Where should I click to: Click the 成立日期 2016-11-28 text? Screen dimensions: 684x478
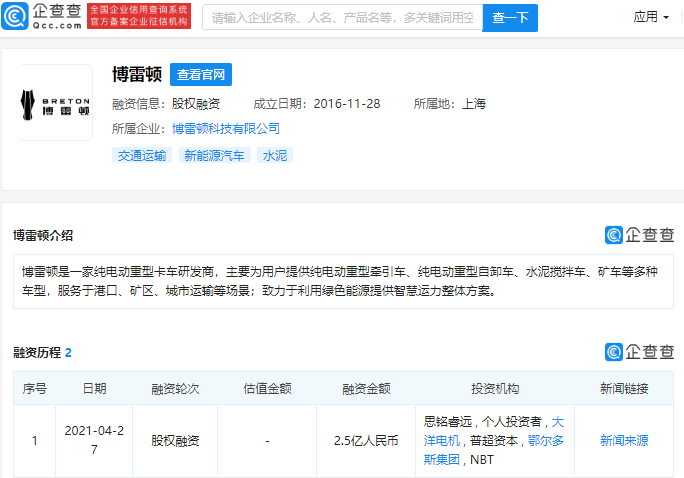coord(317,104)
